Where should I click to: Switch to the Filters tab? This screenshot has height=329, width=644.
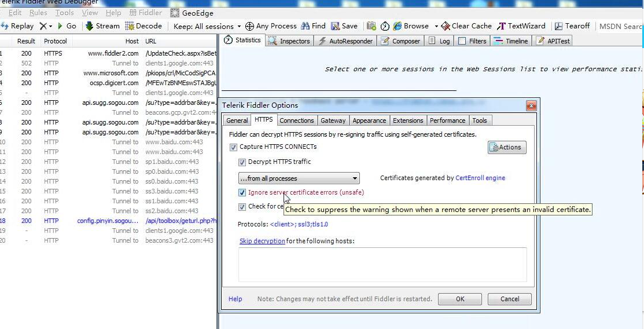point(472,41)
